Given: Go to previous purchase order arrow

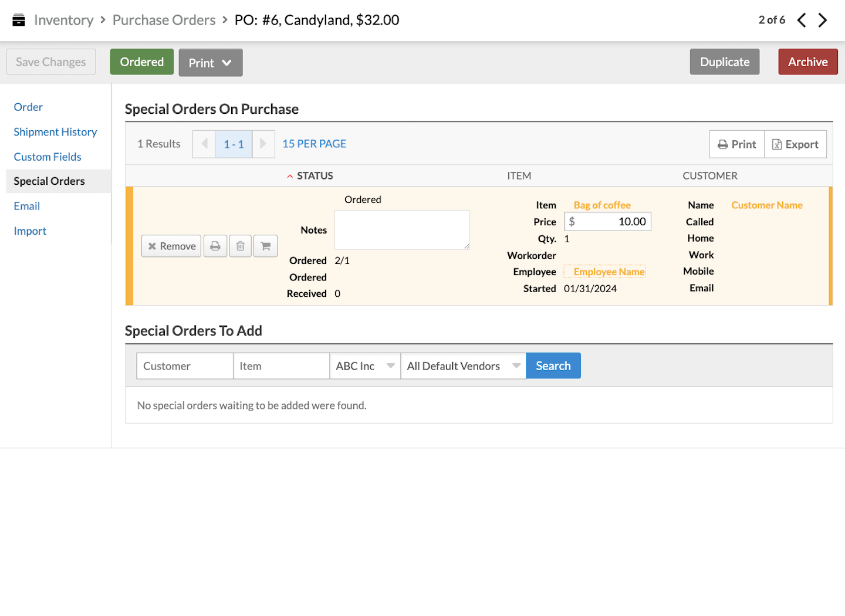Looking at the screenshot, I should (x=802, y=21).
